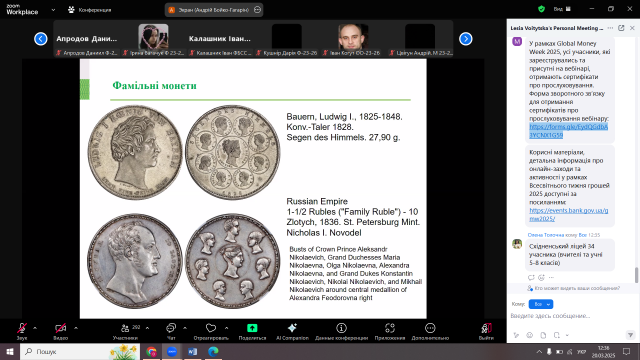Reply to Східненський ліцей message
The width and height of the screenshot is (640, 360).
click(x=531, y=278)
